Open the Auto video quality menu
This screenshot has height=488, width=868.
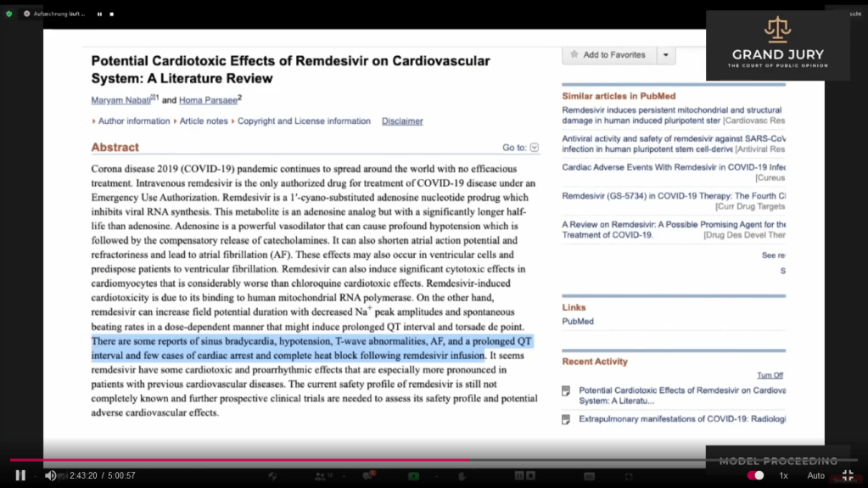[815, 475]
